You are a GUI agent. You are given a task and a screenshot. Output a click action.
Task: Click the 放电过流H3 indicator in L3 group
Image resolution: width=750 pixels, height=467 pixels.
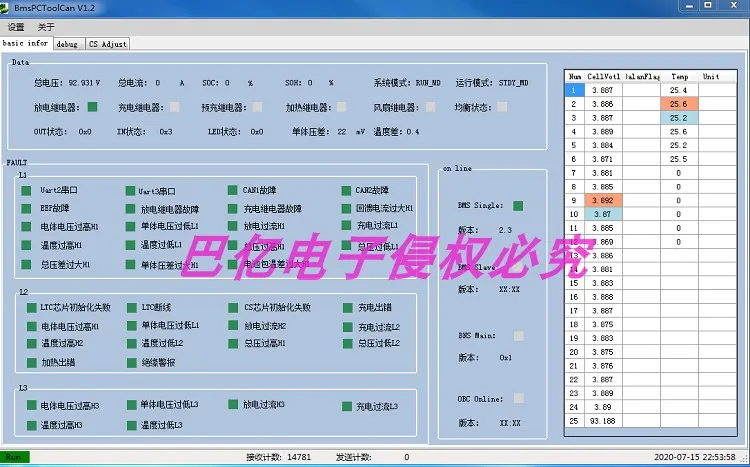click(x=232, y=406)
